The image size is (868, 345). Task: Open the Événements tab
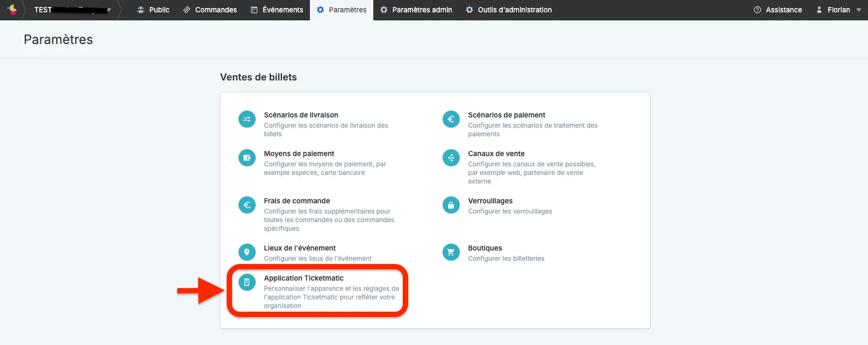tap(277, 10)
